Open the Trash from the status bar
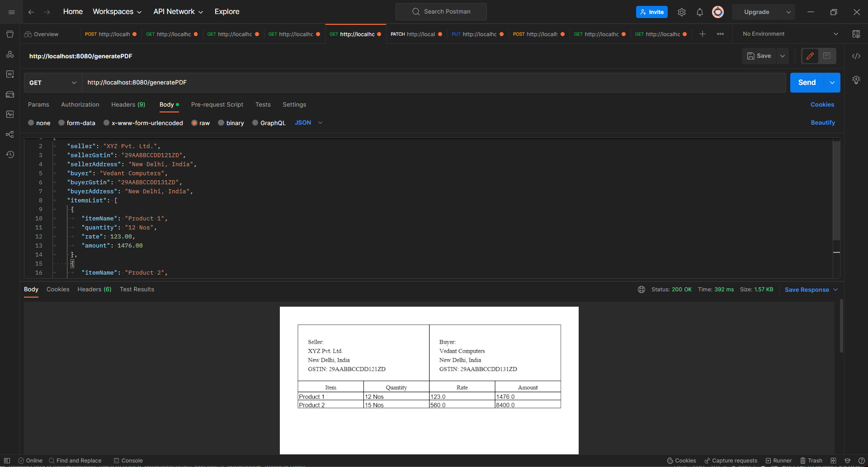Screen dimensions: 868x467 811,460
